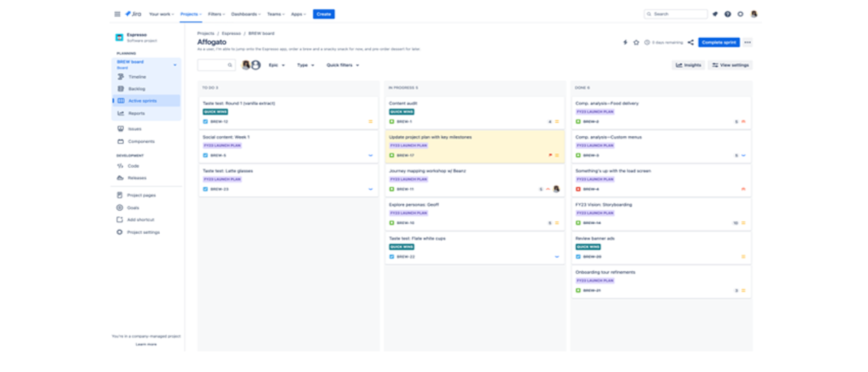Expand the BREW board dropdown
Image resolution: width=868 pixels, height=372 pixels.
[175, 65]
